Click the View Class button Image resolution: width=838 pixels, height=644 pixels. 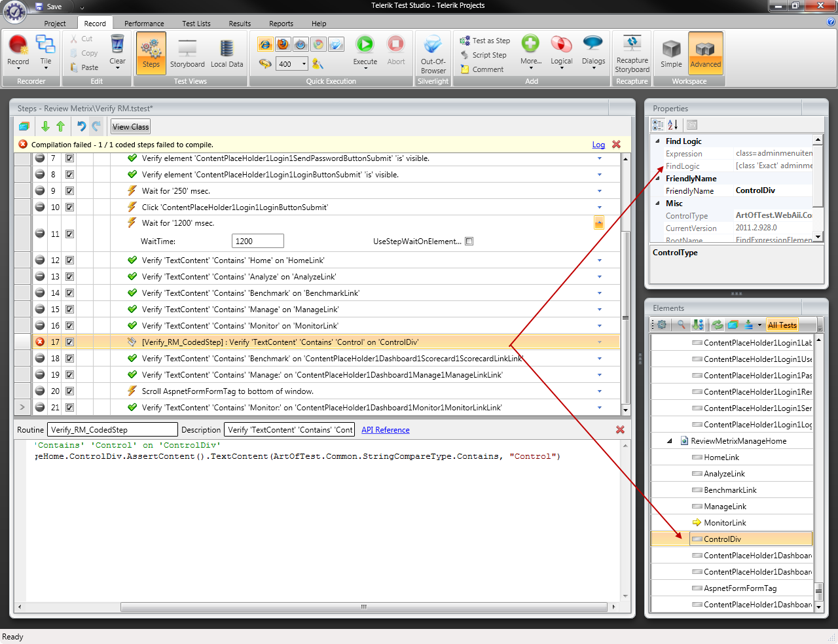(x=130, y=127)
